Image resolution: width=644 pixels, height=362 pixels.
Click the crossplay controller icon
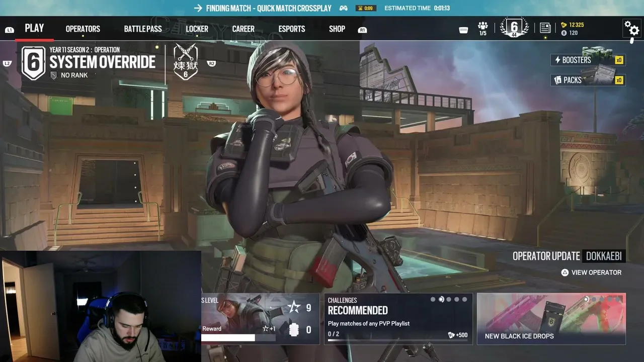[x=344, y=8]
